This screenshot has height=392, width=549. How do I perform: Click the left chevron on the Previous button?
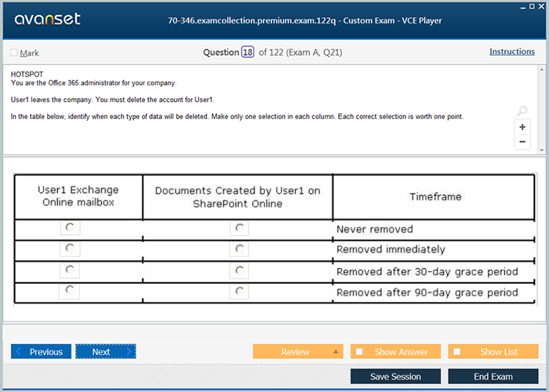pos(19,351)
